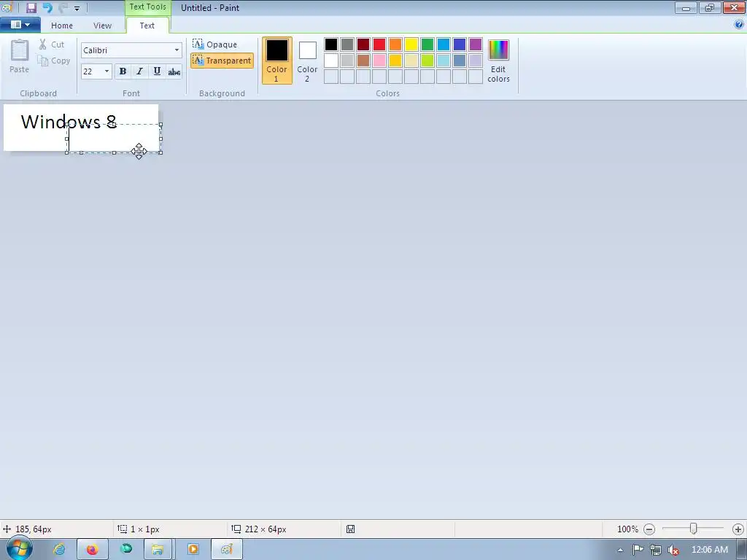
Task: Pick the brown color swatch in second row
Action: point(363,61)
